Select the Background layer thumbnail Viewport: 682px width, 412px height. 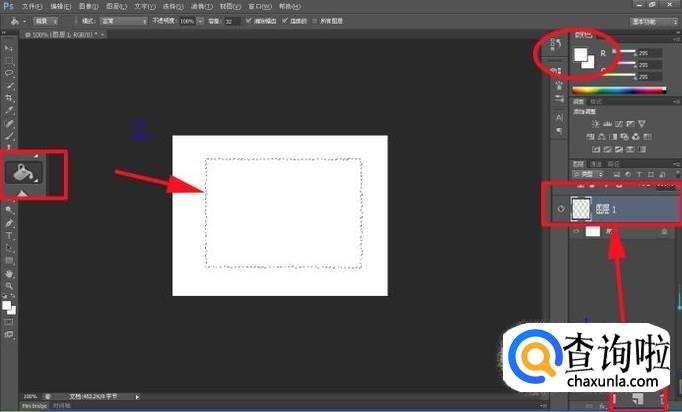click(592, 231)
